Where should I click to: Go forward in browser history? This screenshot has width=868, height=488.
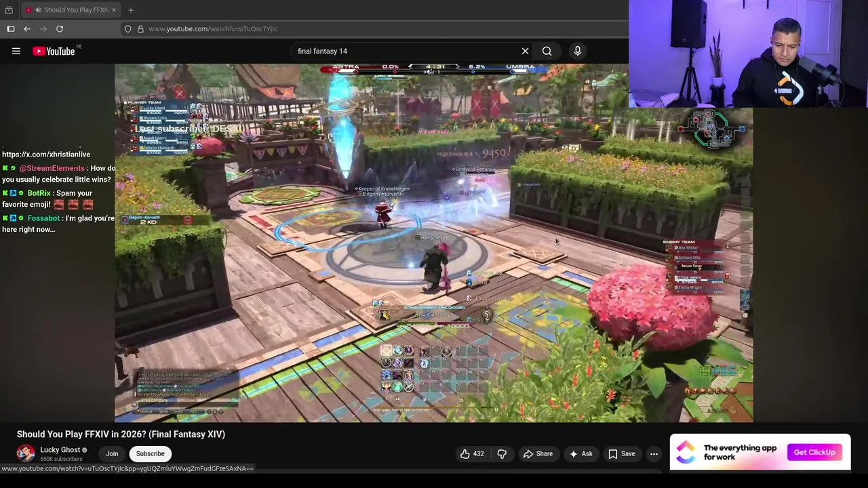tap(43, 28)
